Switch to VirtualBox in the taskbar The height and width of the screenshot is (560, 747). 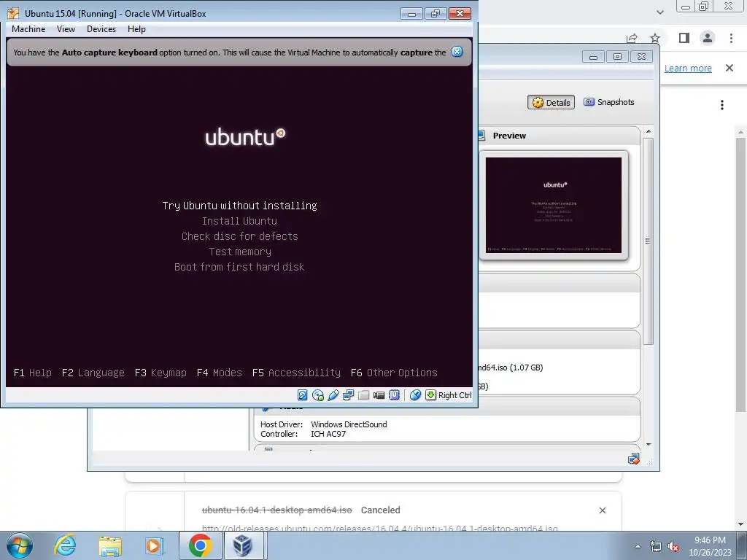pos(243,545)
